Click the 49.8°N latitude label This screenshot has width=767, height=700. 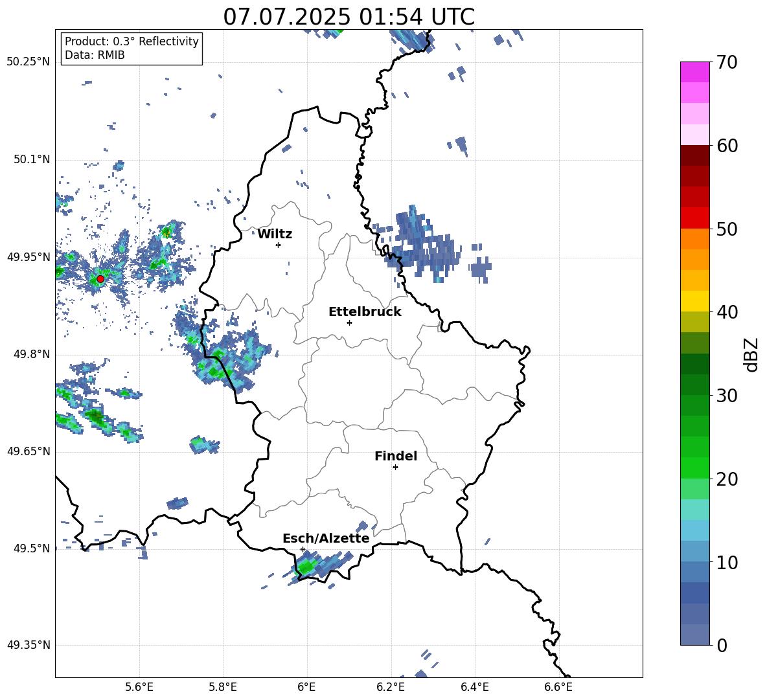tap(31, 354)
